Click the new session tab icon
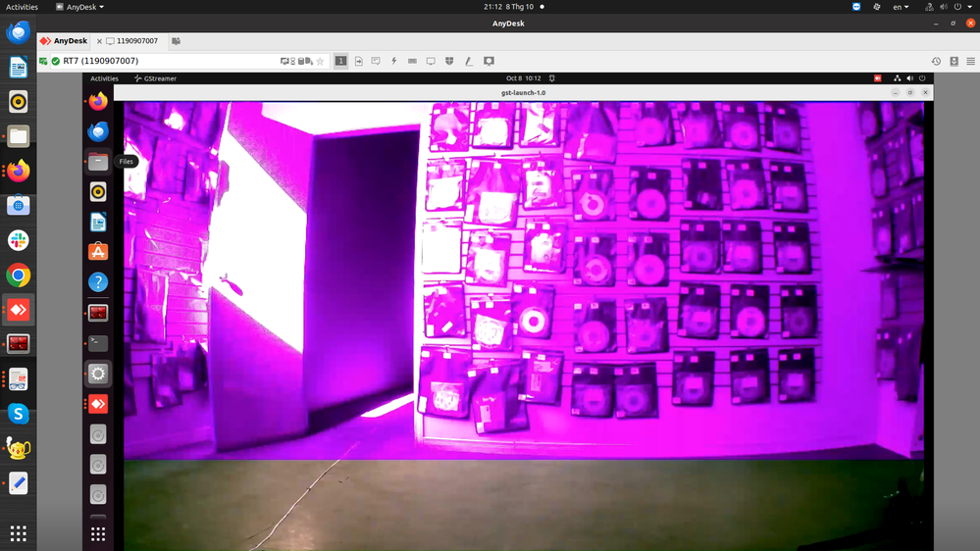Screen dimensions: 980x551 pos(177,40)
